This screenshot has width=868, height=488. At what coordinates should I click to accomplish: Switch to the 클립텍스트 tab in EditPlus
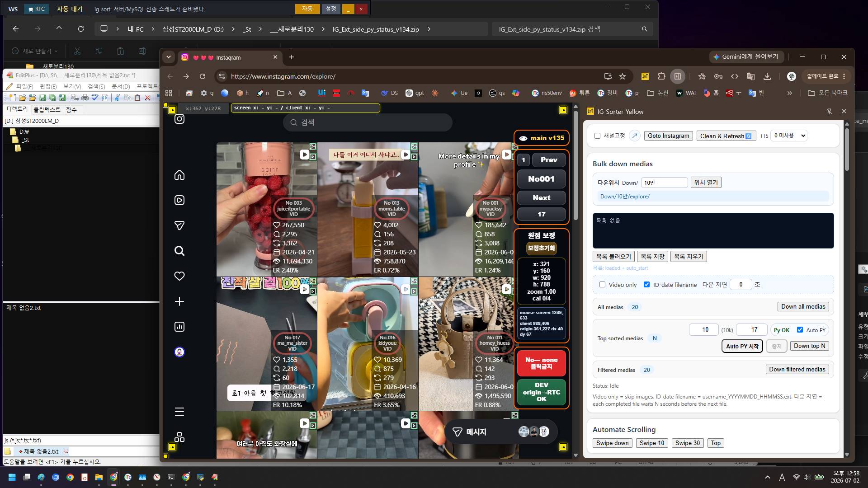click(47, 109)
